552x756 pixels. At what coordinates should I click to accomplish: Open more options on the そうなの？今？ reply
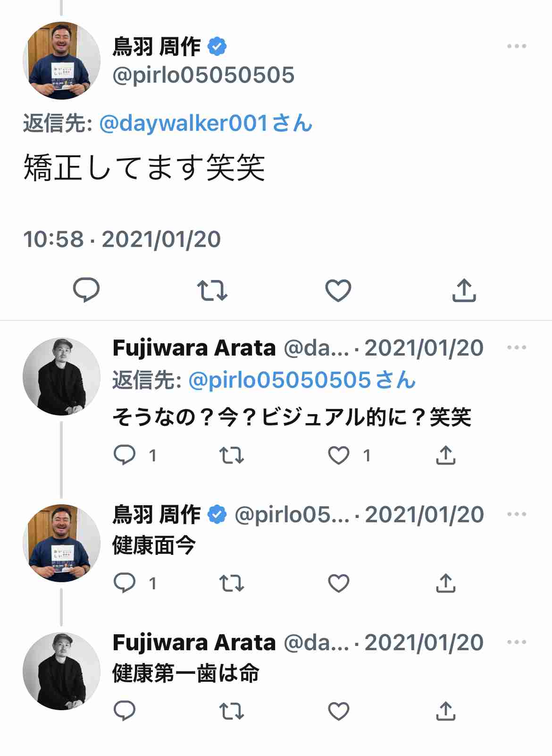coord(517,348)
